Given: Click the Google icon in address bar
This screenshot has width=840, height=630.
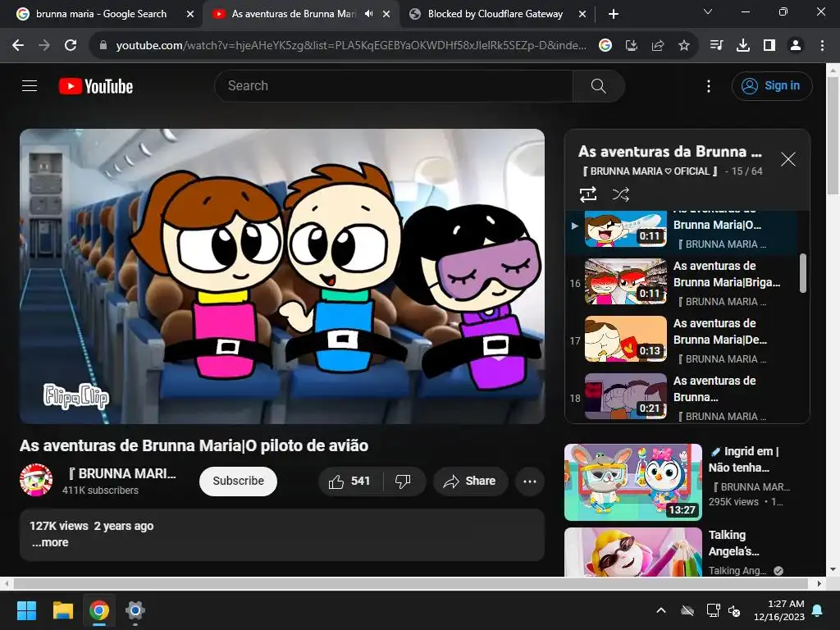Looking at the screenshot, I should [605, 46].
